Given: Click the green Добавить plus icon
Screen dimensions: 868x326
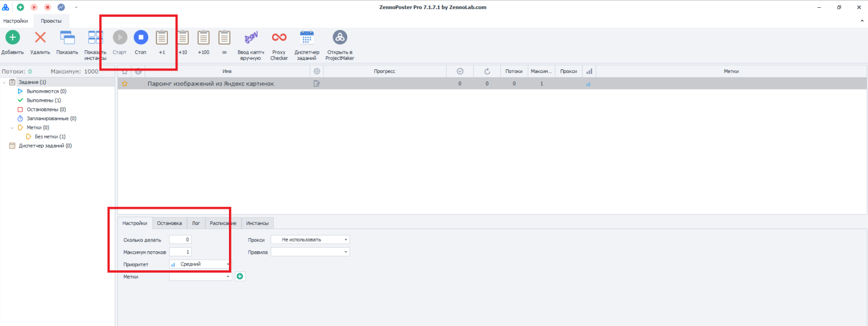Looking at the screenshot, I should pos(12,38).
